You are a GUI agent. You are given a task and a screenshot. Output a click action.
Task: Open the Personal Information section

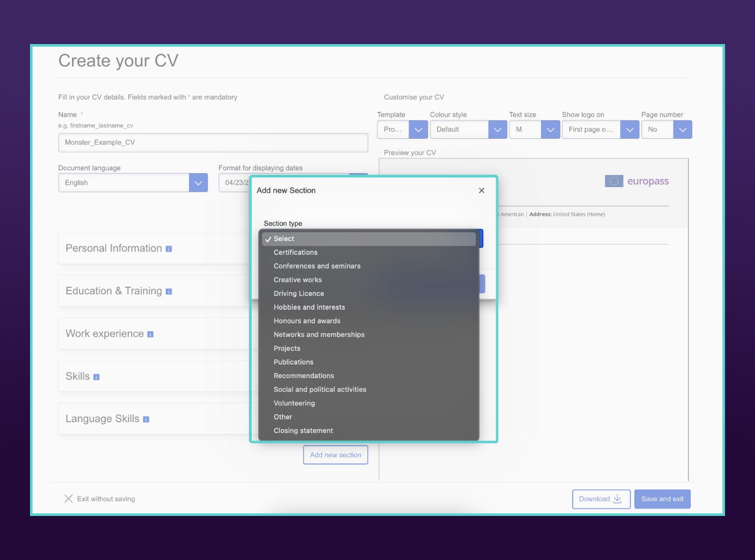coord(154,248)
